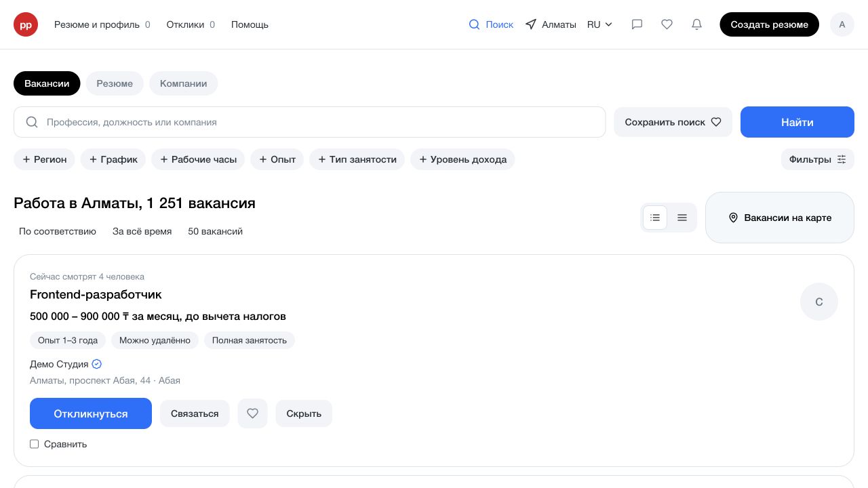This screenshot has width=868, height=488.
Task: Open the Frontend-разработчик vacancy title
Action: tap(96, 294)
